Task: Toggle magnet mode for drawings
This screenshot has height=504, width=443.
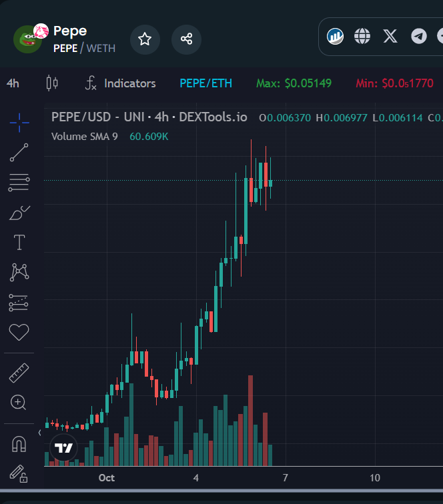Action: 19,444
